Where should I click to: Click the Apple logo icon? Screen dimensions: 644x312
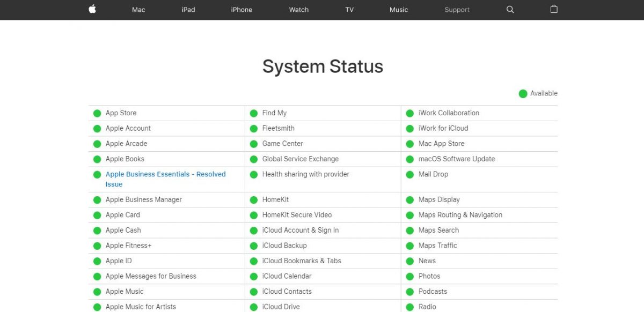pos(92,10)
